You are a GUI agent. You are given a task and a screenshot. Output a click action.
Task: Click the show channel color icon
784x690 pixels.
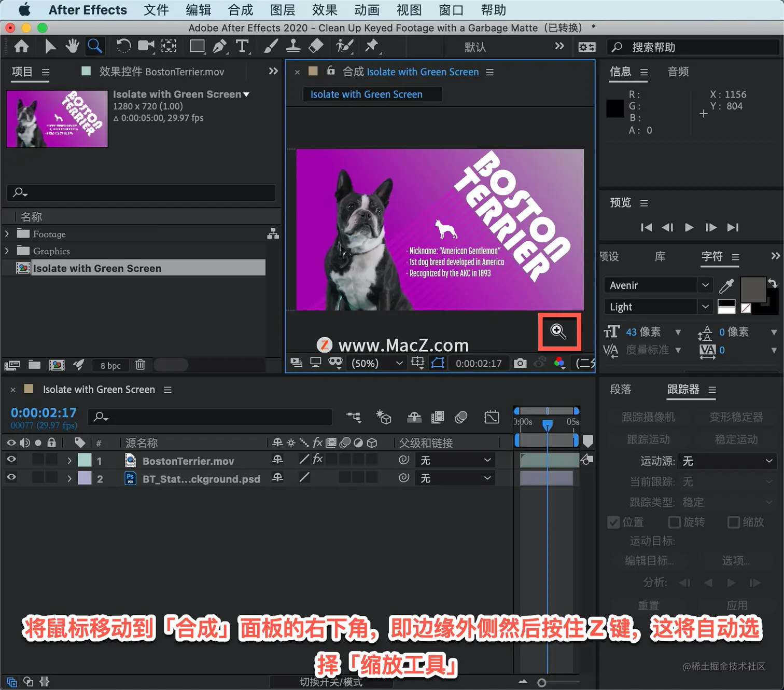pyautogui.click(x=559, y=363)
